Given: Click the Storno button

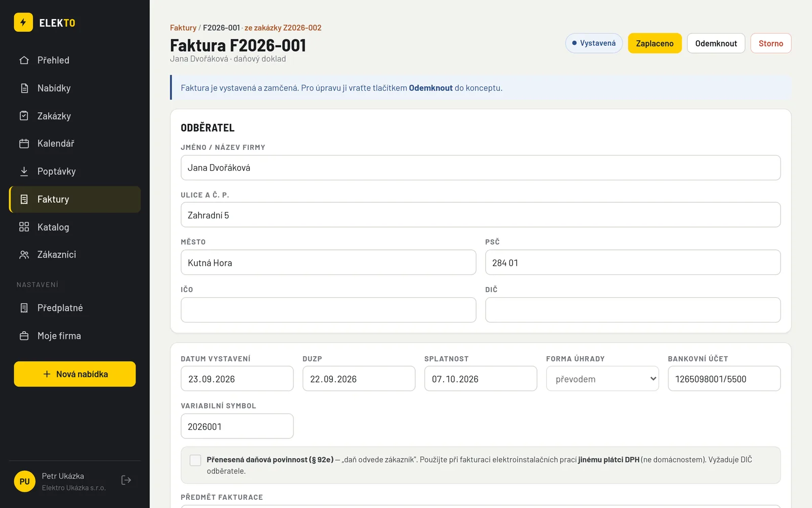Looking at the screenshot, I should coord(771,43).
